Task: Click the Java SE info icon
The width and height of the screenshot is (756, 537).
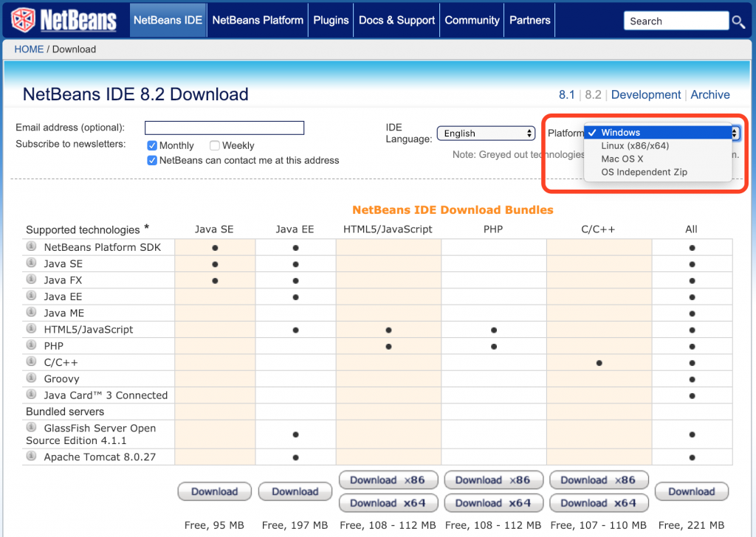Action: tap(30, 263)
